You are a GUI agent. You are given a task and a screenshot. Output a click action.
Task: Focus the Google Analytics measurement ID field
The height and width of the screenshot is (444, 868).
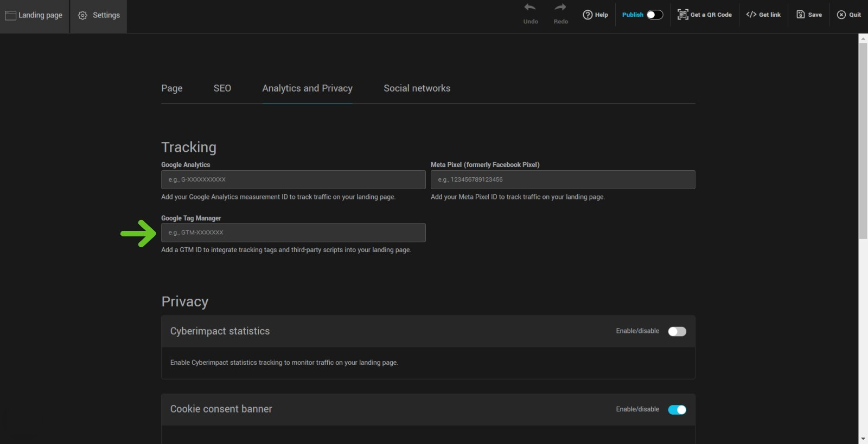point(293,179)
